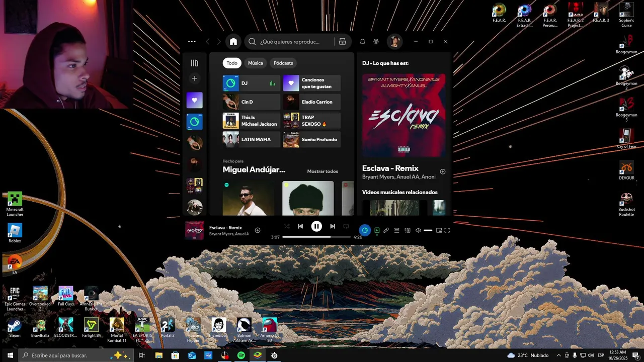Open Minecraft Launcher desktop icon
The image size is (644, 362).
tap(15, 204)
